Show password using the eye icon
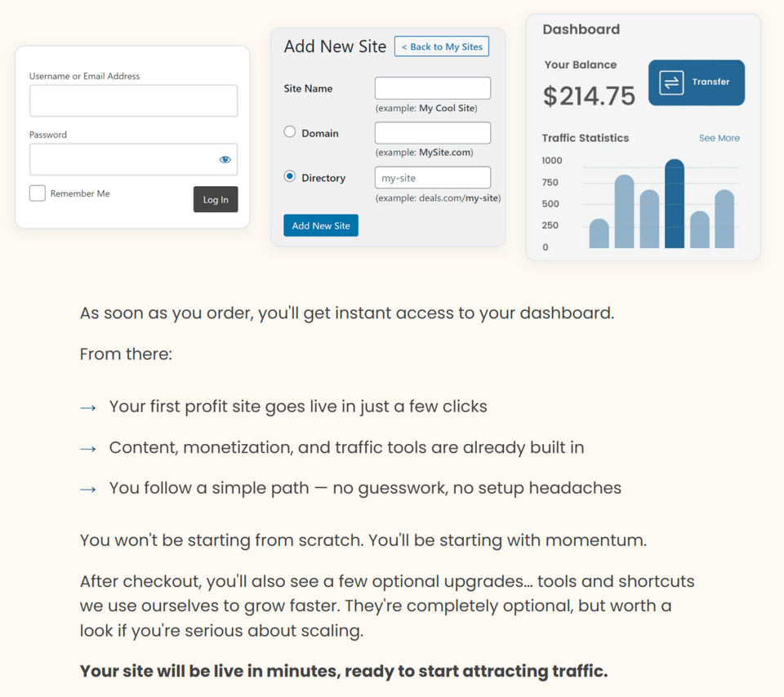This screenshot has height=697, width=784. pos(225,160)
